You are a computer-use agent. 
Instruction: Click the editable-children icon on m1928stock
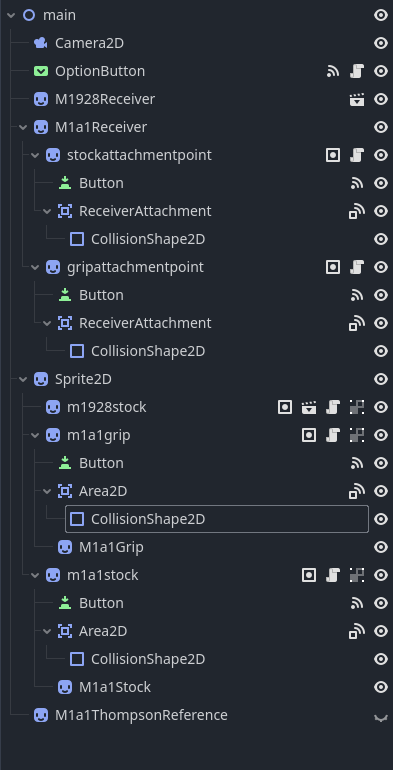coord(357,407)
